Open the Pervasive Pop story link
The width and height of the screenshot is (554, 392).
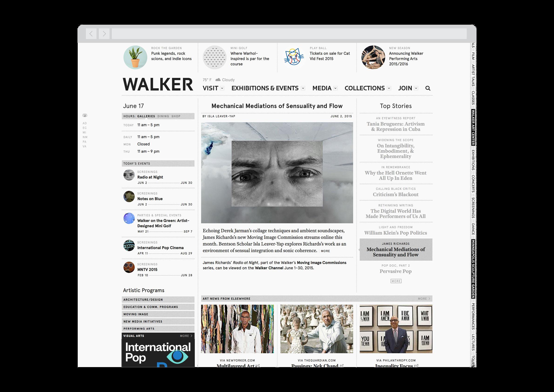pyautogui.click(x=396, y=271)
